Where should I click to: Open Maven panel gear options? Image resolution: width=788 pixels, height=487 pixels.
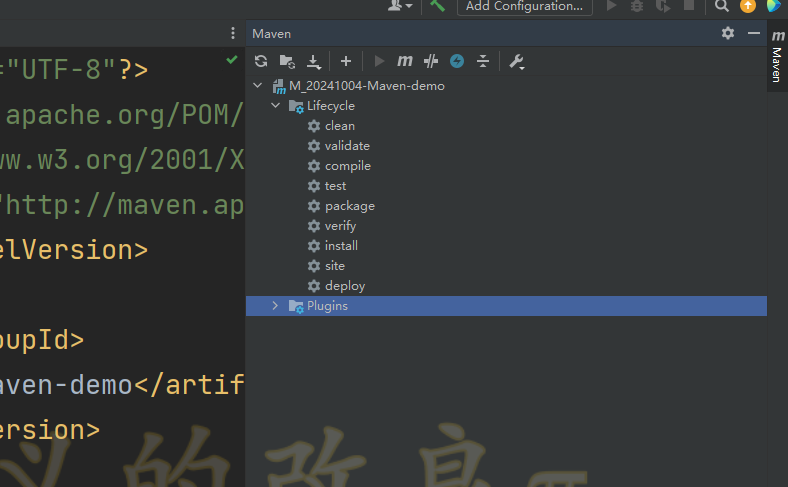point(728,33)
